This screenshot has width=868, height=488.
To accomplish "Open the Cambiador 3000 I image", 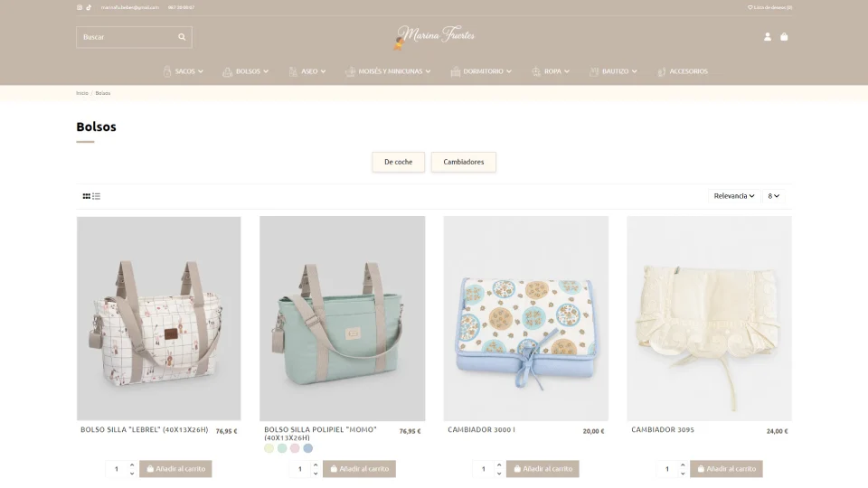I will [526, 318].
